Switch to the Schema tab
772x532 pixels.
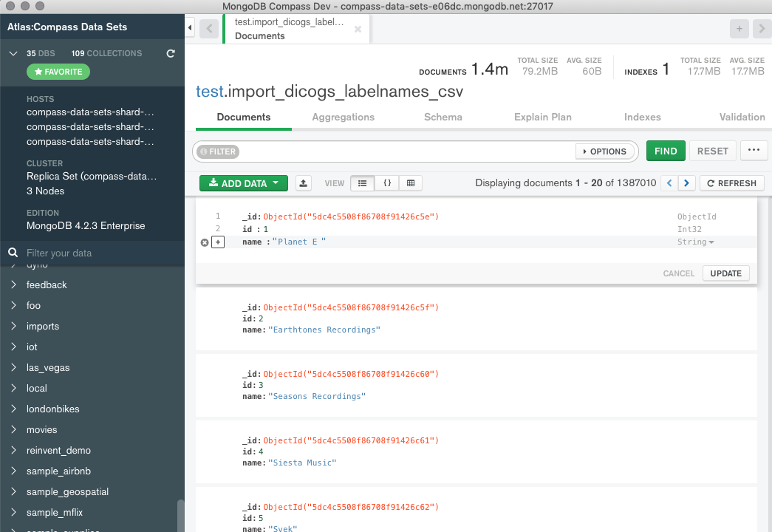(443, 117)
